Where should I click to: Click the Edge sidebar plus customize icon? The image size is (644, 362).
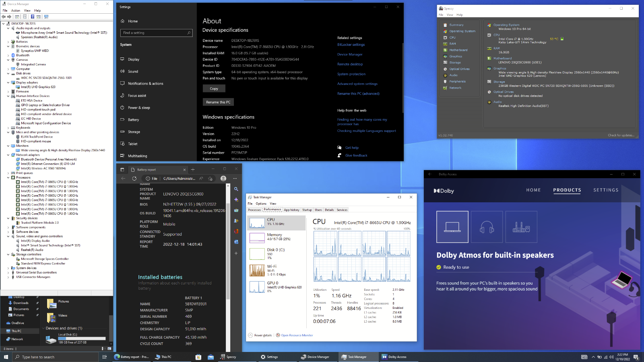pyautogui.click(x=236, y=253)
